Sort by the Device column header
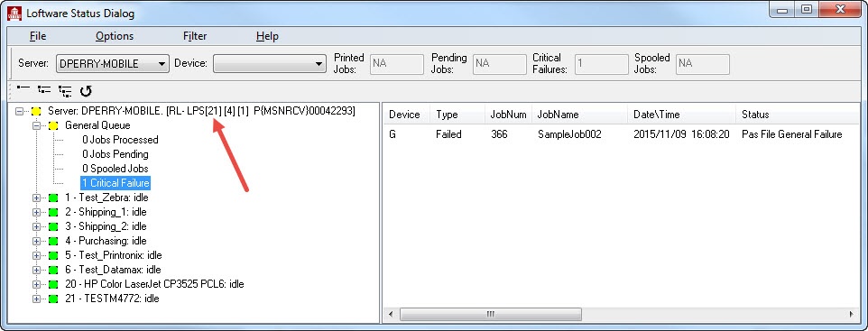The height and width of the screenshot is (331, 868). pyautogui.click(x=406, y=115)
